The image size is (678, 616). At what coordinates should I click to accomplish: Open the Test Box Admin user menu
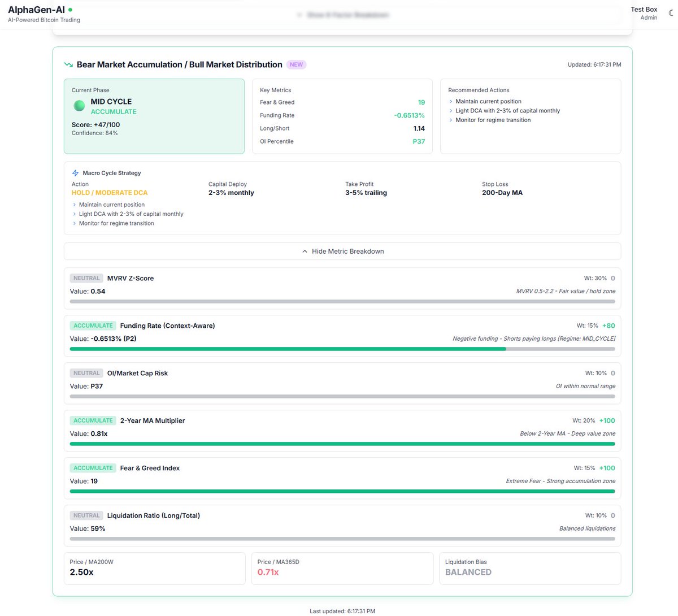pyautogui.click(x=644, y=13)
